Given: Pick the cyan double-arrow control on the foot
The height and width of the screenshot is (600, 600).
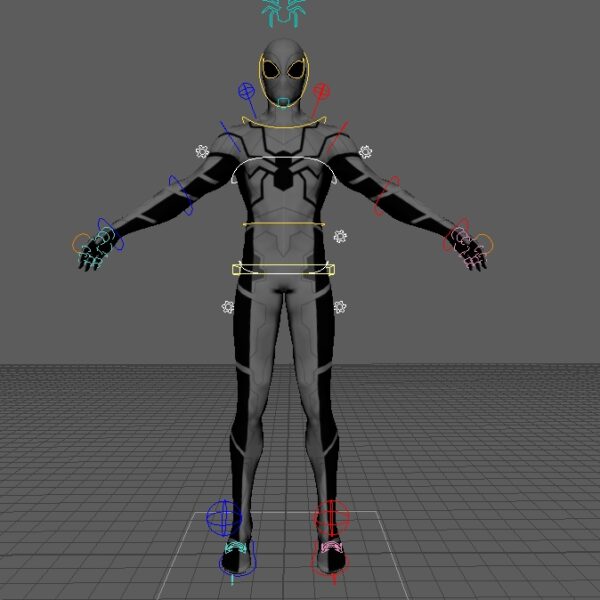Looking at the screenshot, I should 237,547.
